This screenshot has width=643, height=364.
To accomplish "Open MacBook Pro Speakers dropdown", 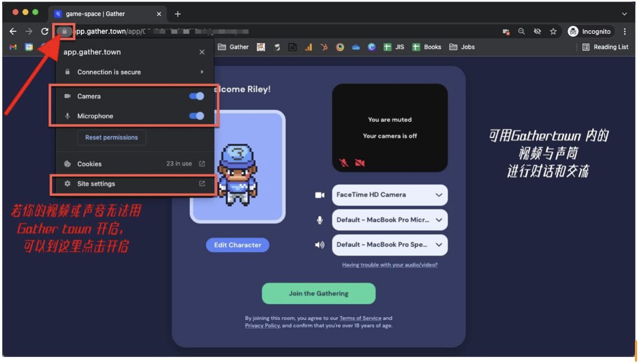I will pyautogui.click(x=389, y=245).
